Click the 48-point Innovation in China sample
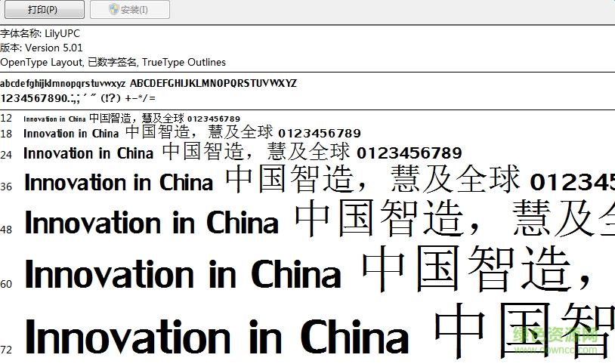 [x=151, y=222]
